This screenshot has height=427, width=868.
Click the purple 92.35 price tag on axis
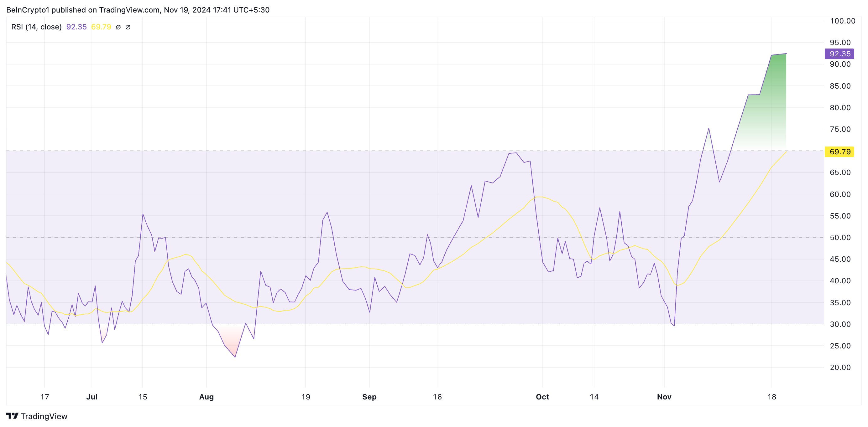839,54
